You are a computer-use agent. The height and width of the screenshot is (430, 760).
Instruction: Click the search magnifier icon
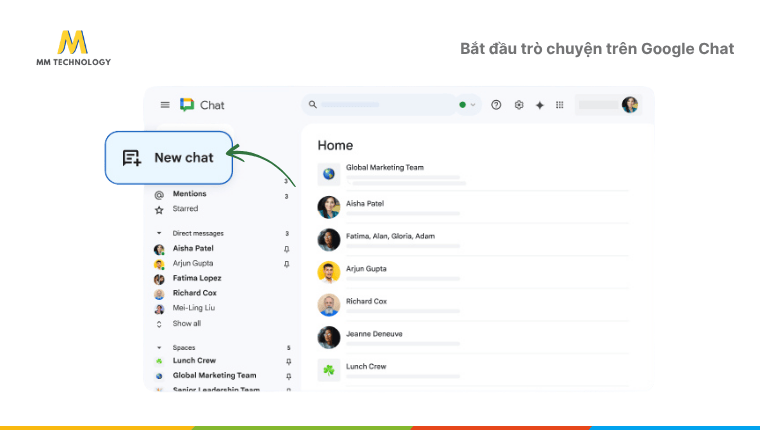tap(313, 104)
